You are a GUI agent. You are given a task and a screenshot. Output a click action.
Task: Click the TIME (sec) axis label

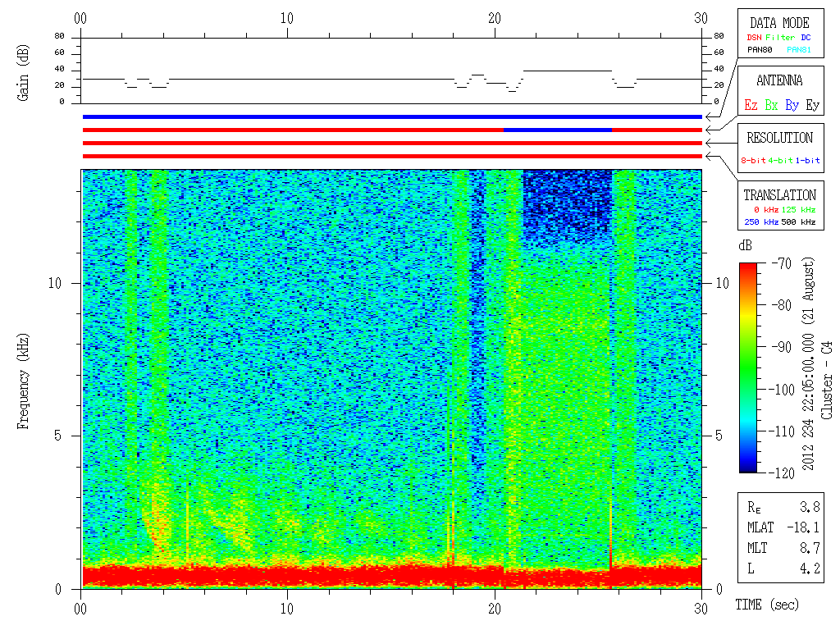tap(767, 605)
